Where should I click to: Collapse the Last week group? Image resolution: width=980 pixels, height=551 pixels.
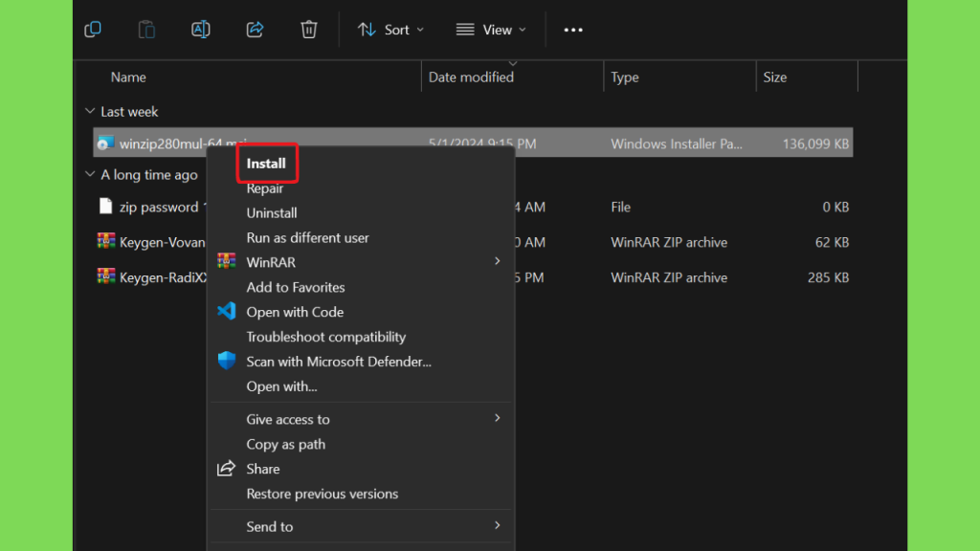pyautogui.click(x=90, y=112)
